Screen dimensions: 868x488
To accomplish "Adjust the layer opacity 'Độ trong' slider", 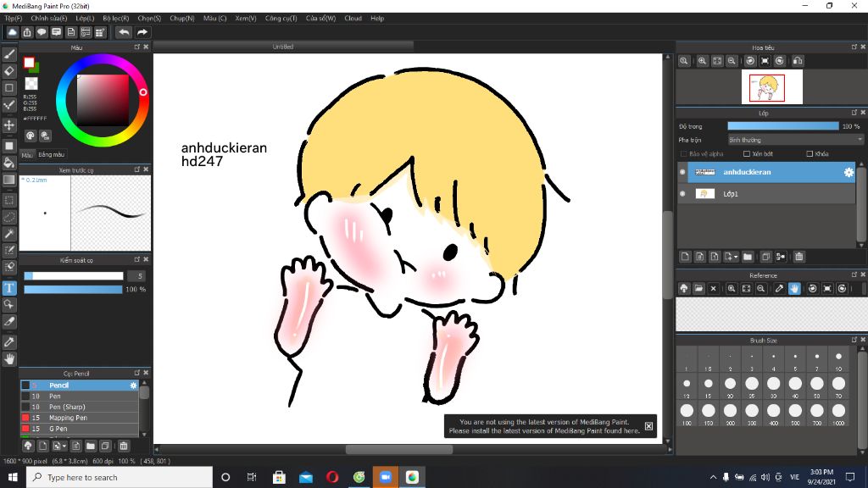I will 782,126.
